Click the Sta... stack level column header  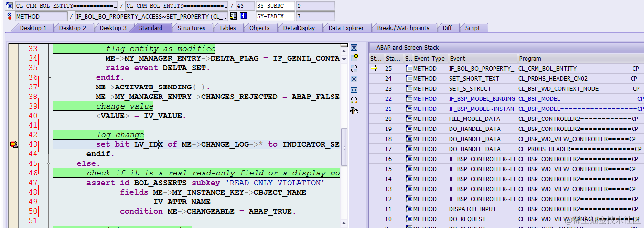coord(394,58)
